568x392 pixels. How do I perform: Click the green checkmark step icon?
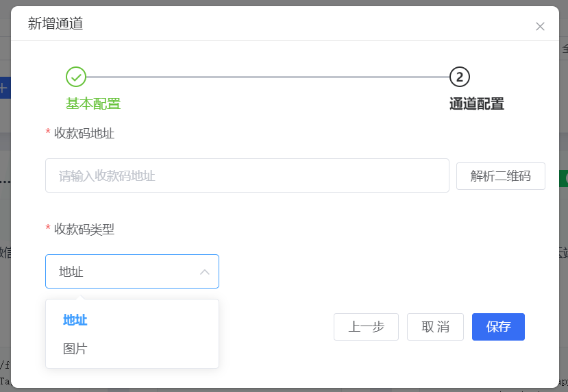pos(76,77)
